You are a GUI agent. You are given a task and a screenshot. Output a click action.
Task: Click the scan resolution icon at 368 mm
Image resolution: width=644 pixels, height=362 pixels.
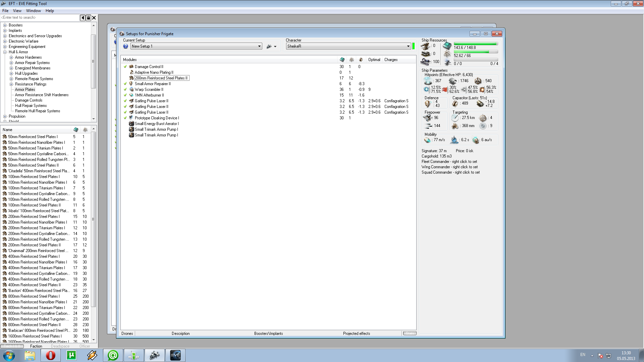point(455,126)
